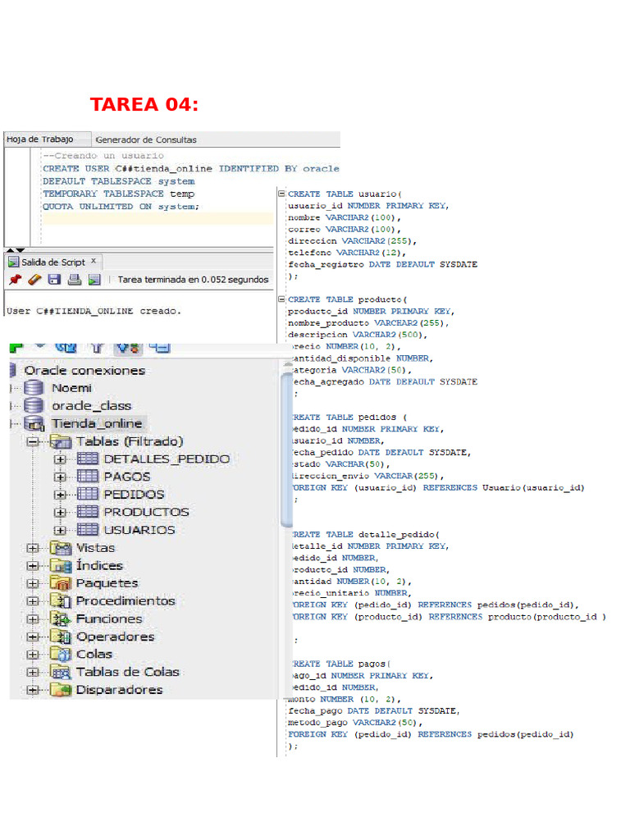Click the Funciones folder icon
630x840 pixels.
[61, 619]
